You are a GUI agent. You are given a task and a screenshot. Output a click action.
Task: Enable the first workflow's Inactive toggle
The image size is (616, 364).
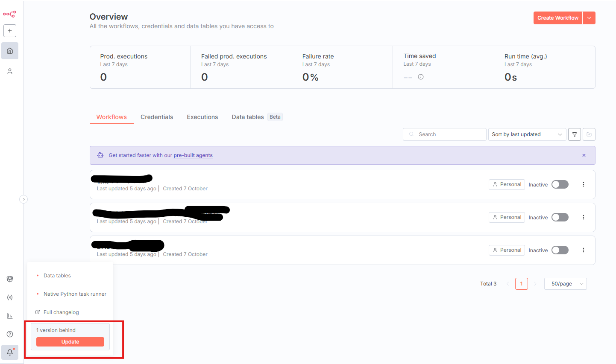pyautogui.click(x=560, y=184)
